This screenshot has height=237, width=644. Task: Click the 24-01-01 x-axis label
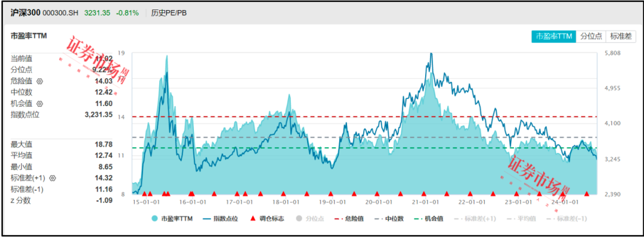point(565,202)
